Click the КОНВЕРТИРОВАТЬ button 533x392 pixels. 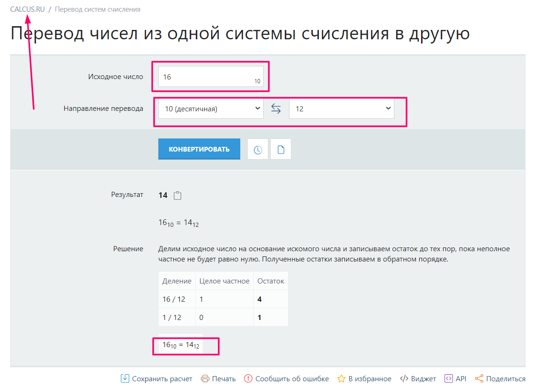(199, 149)
